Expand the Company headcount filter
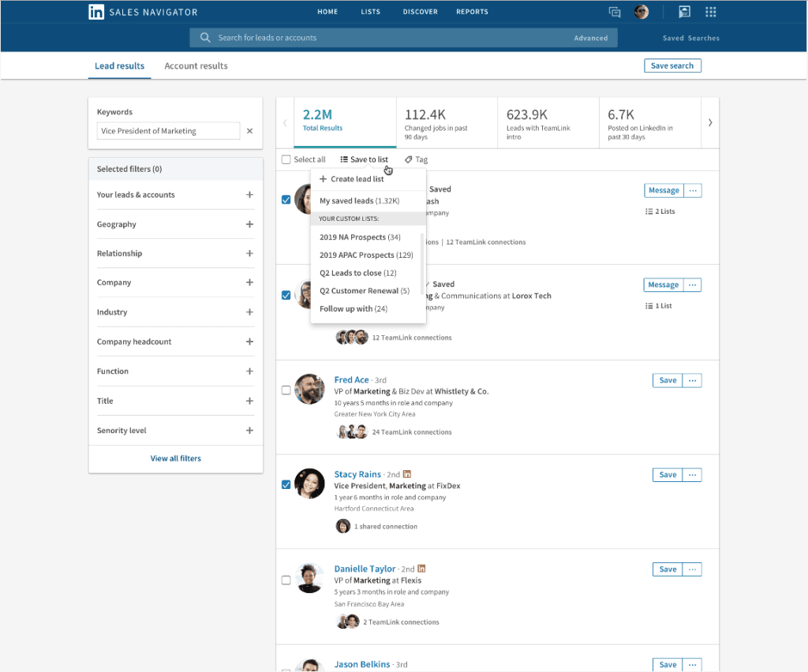 [249, 341]
